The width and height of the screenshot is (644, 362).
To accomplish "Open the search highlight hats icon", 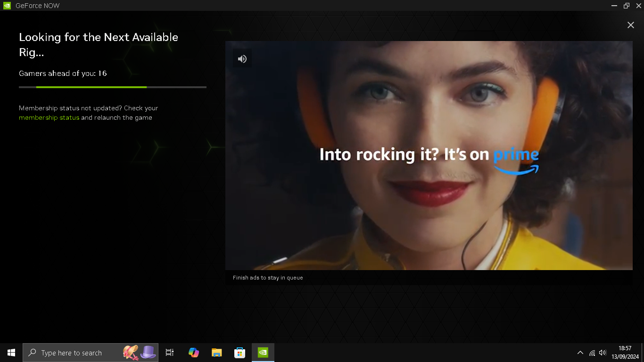I will point(140,353).
